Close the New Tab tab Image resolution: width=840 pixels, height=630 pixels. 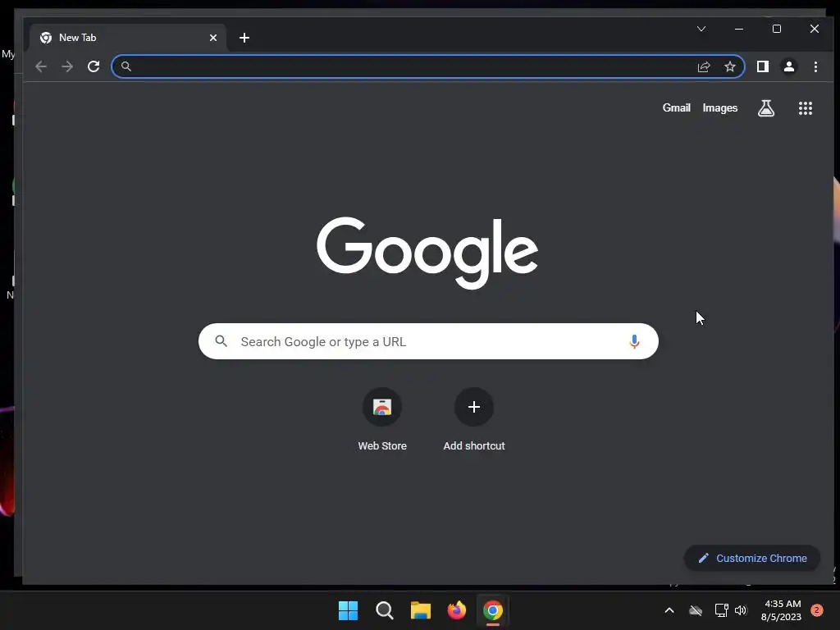213,38
